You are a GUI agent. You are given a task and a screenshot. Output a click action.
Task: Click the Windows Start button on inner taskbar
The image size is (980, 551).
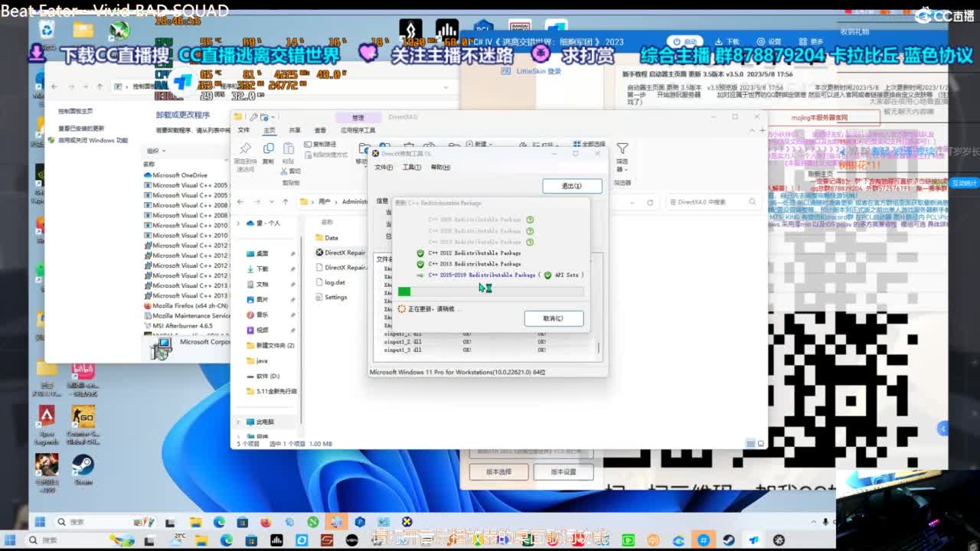click(39, 522)
